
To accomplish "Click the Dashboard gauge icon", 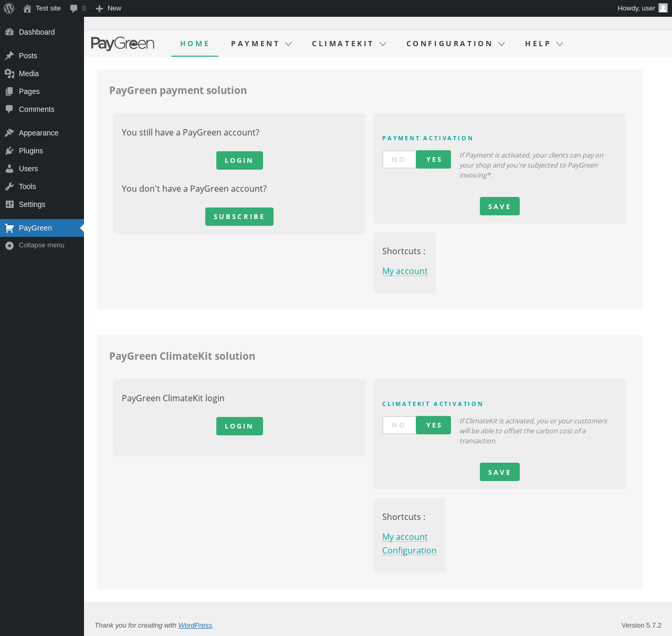I will click(9, 32).
